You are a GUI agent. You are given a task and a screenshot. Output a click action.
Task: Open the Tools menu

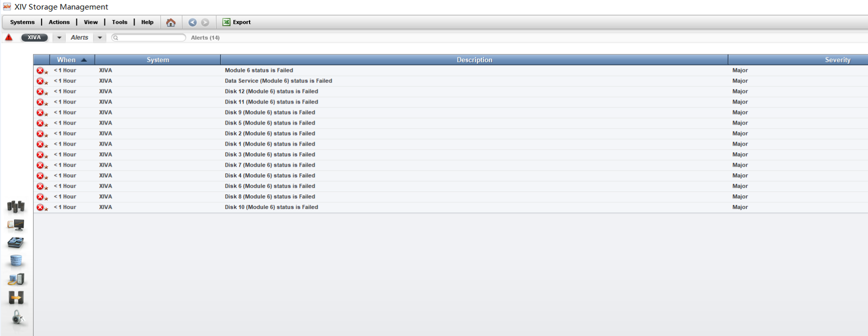coord(119,22)
